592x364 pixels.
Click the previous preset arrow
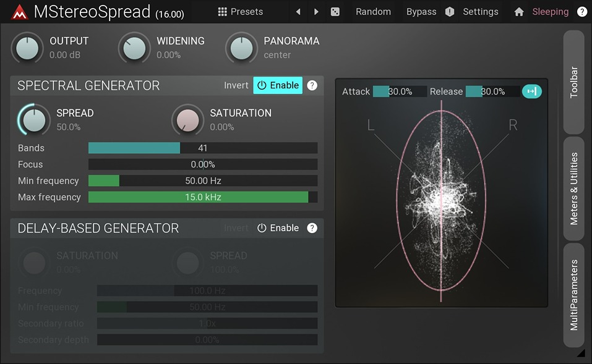298,11
